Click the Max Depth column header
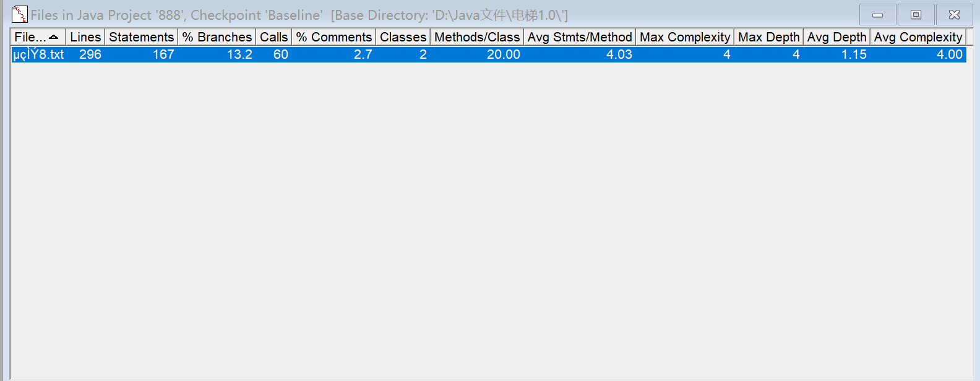Image resolution: width=980 pixels, height=381 pixels. 768,37
